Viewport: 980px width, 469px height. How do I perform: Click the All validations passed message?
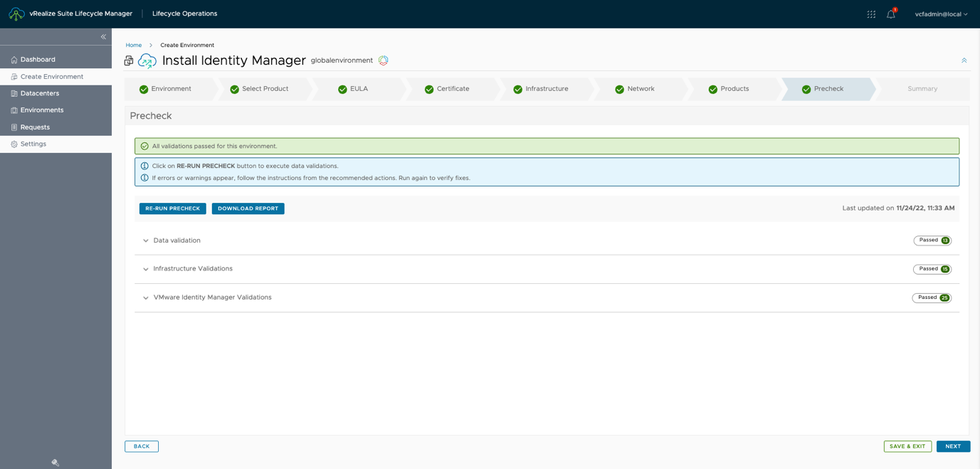(x=214, y=146)
